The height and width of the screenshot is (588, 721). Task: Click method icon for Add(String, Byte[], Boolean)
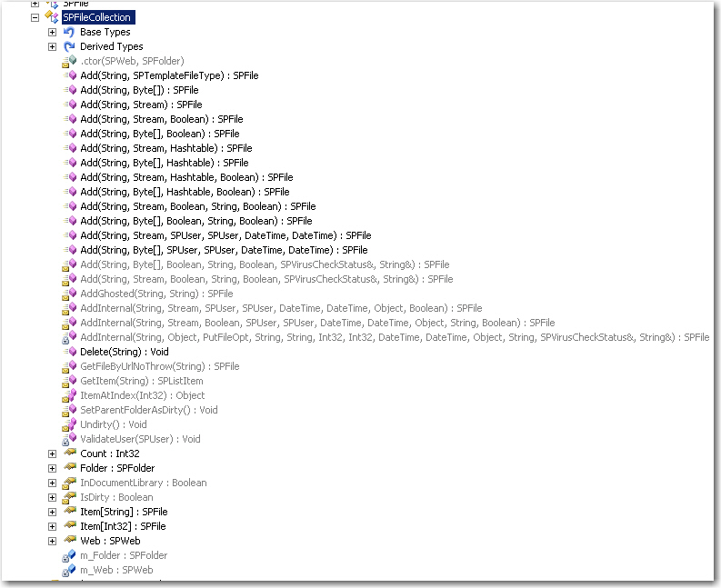point(69,134)
